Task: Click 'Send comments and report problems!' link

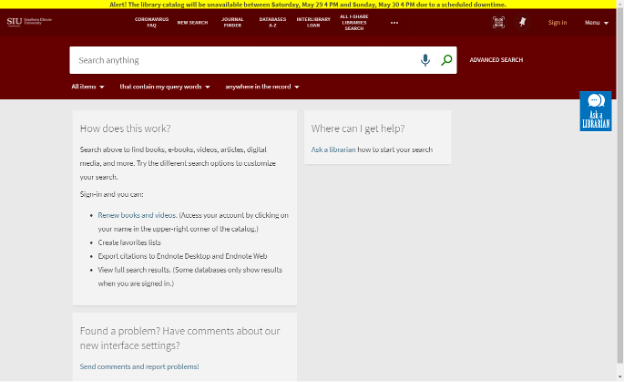Action: (x=139, y=366)
